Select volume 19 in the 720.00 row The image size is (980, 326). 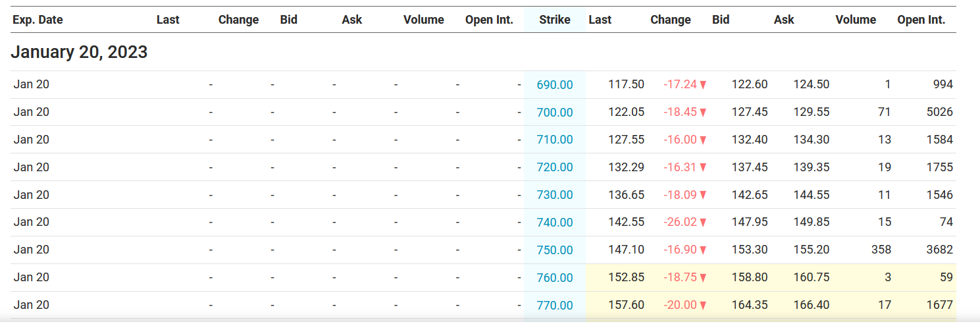tap(885, 167)
